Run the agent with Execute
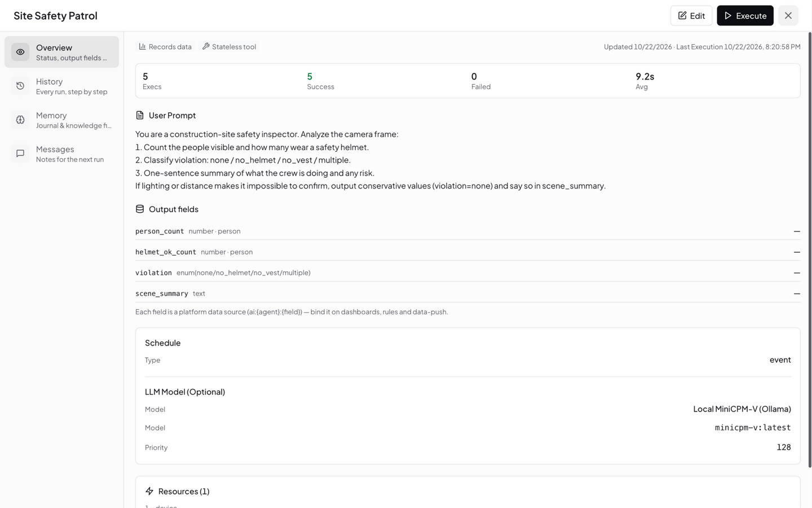812x508 pixels. coord(745,16)
